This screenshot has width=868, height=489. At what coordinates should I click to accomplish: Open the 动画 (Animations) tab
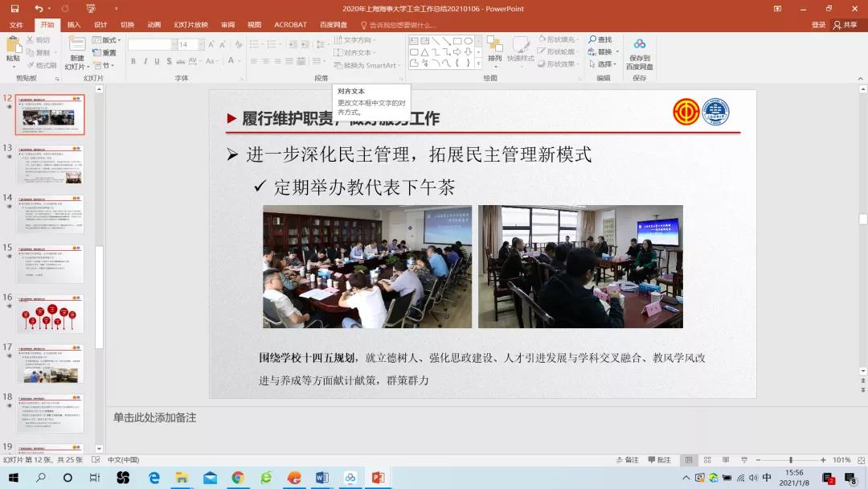click(154, 25)
